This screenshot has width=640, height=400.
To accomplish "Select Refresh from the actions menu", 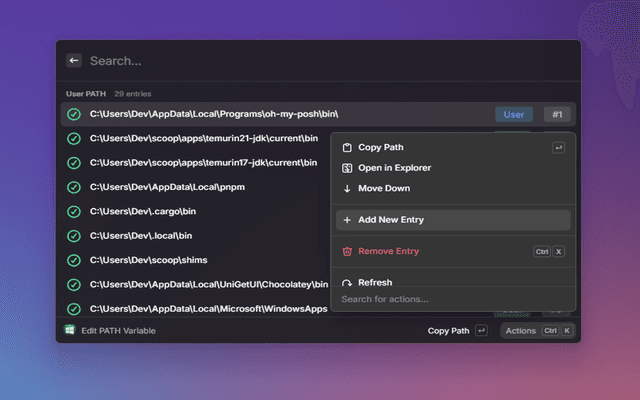I will [x=375, y=282].
